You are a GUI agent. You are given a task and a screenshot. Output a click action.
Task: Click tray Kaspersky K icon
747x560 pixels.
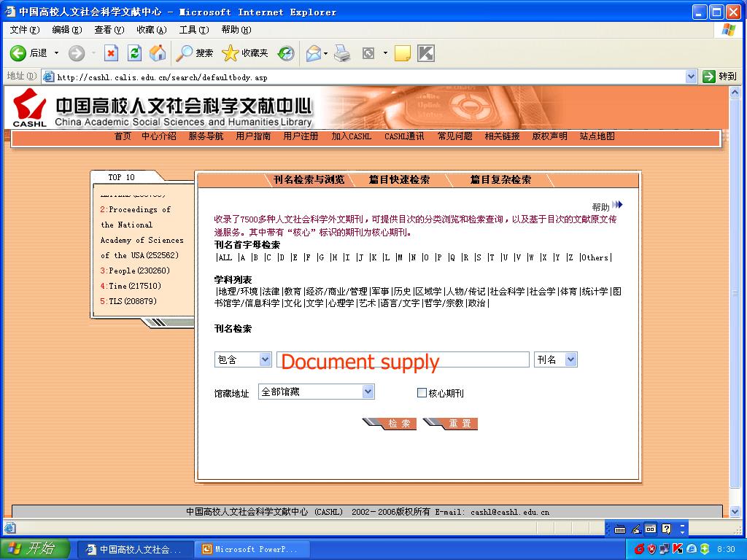678,549
